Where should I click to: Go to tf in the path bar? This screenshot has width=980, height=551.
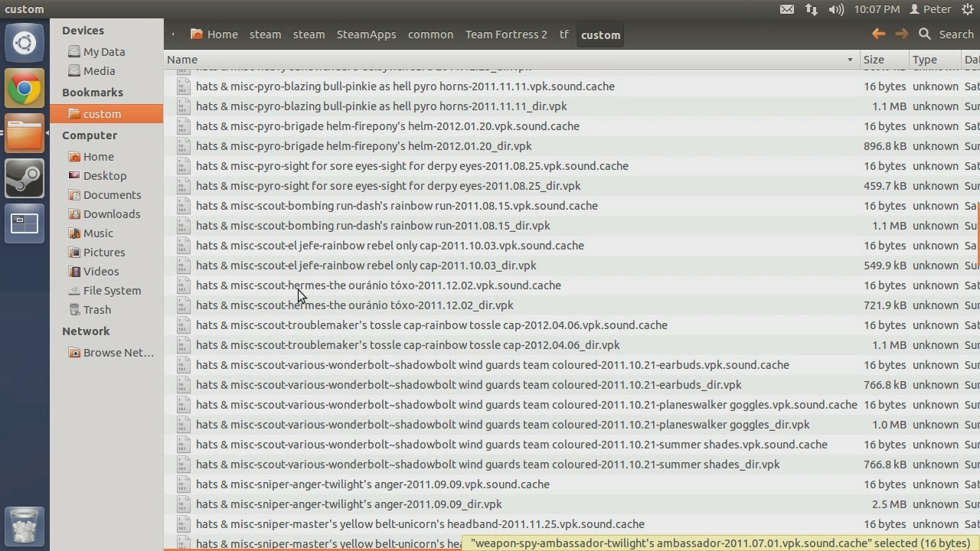564,34
